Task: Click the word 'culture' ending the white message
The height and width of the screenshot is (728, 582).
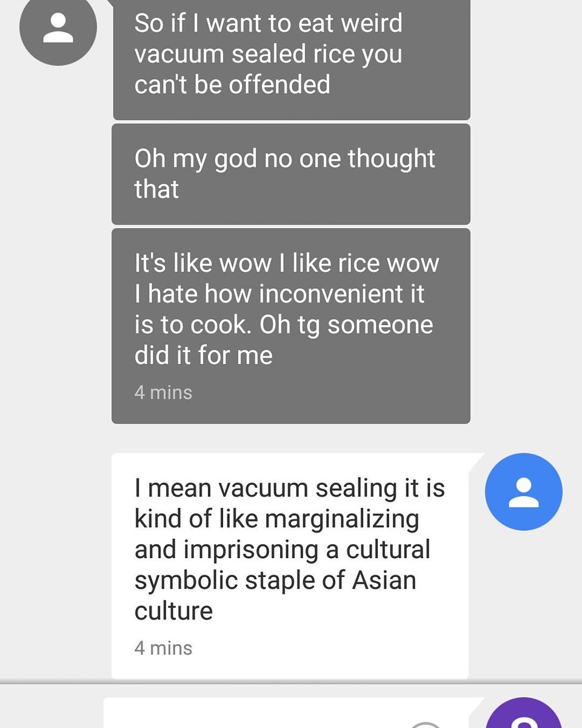Action: (x=173, y=611)
